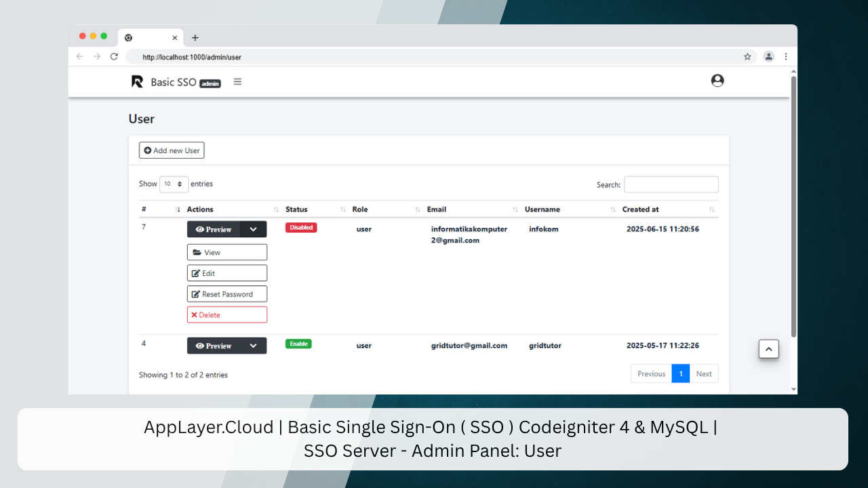Image resolution: width=868 pixels, height=488 pixels.
Task: Click username gridtutor cell
Action: pyautogui.click(x=545, y=346)
